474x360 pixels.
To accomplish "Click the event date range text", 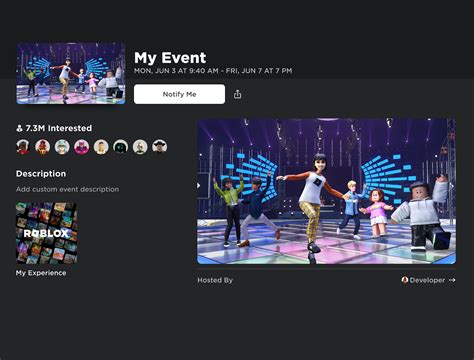I will coord(213,71).
